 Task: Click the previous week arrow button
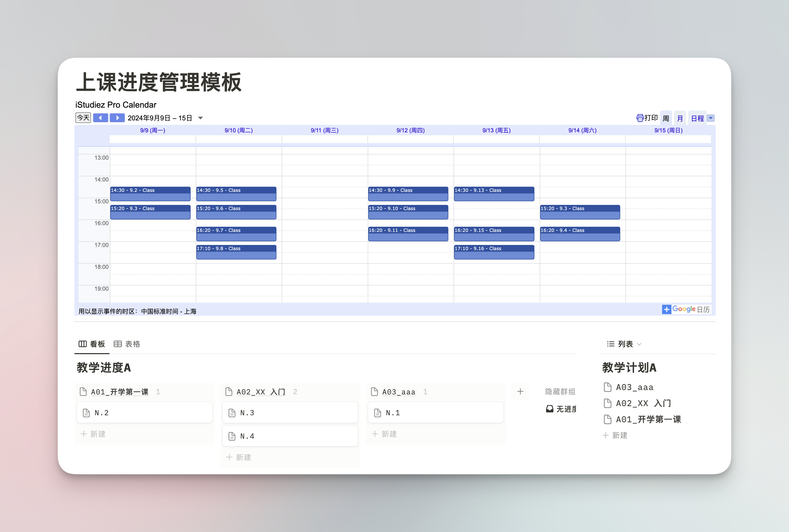click(100, 118)
